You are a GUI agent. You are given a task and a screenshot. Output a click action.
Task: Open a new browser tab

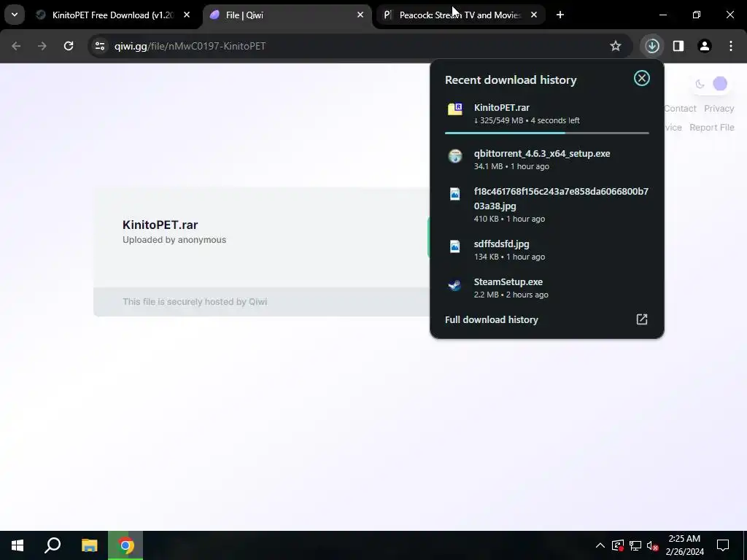[560, 15]
